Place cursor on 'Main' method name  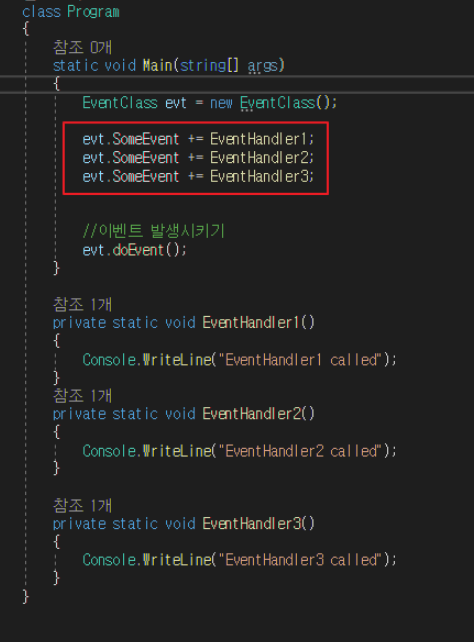point(158,66)
